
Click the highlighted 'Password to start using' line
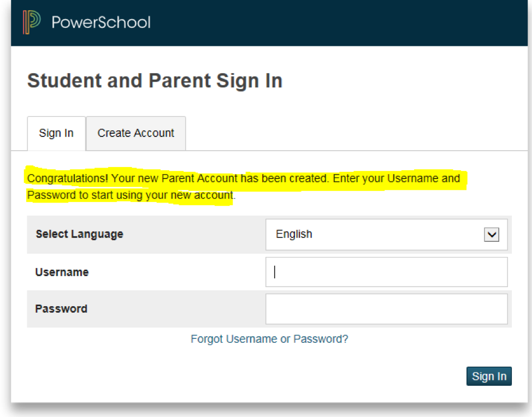pos(131,195)
